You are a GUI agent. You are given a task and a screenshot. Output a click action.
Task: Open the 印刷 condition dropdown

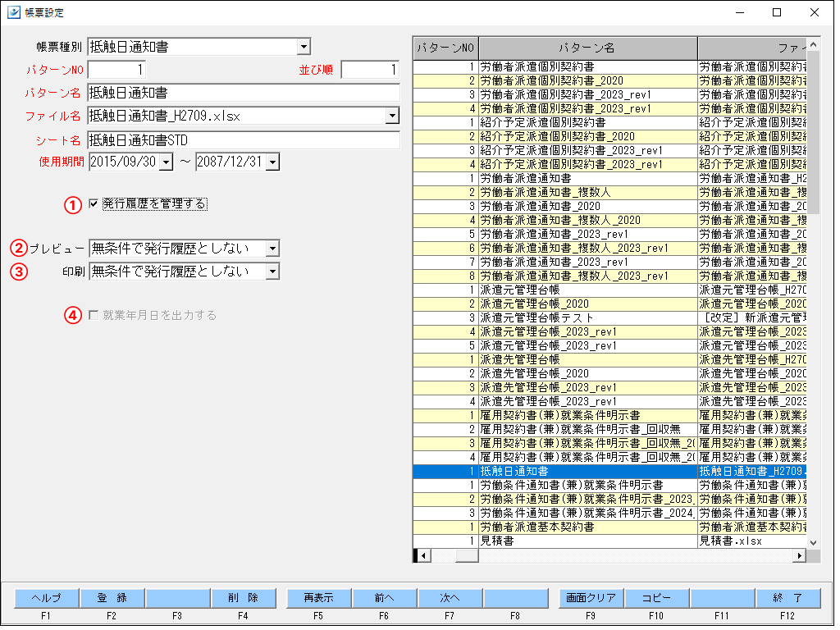272,272
